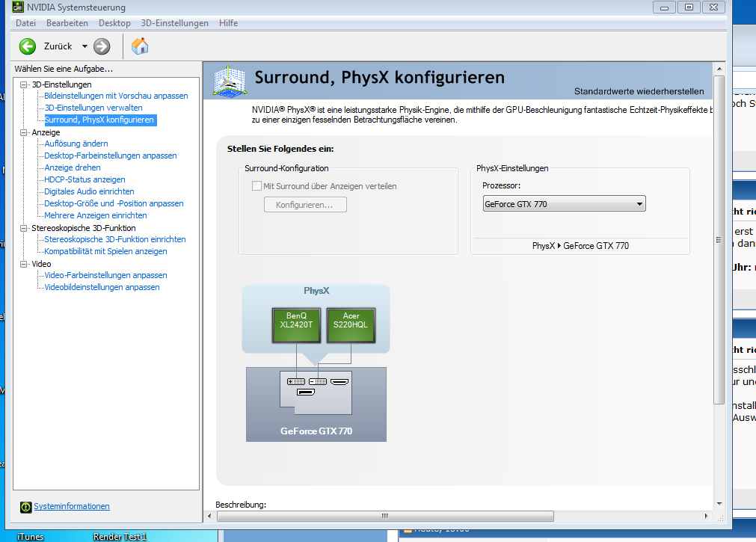The height and width of the screenshot is (542, 756).
Task: Click the horizontal scroll right arrow
Action: coord(707,517)
